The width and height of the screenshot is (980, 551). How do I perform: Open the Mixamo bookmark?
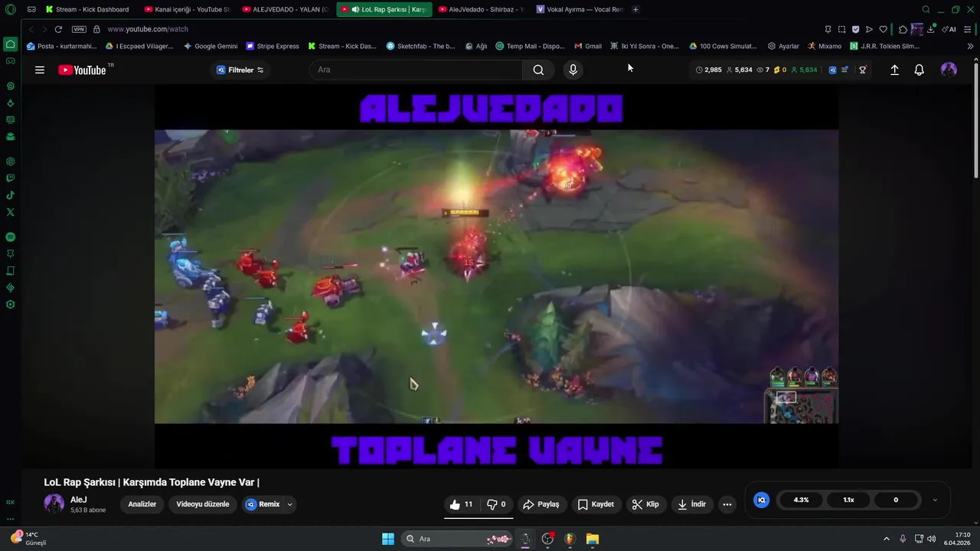click(x=825, y=46)
